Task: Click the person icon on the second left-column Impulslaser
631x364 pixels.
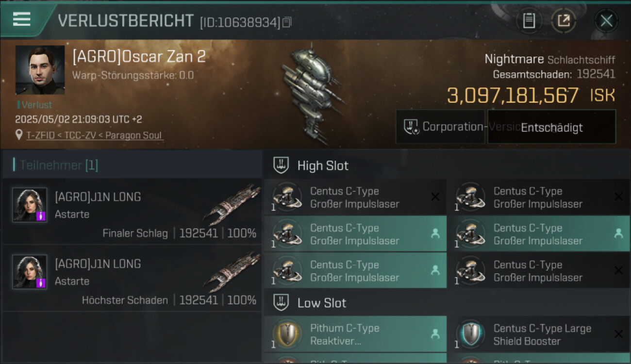Action: pos(435,233)
